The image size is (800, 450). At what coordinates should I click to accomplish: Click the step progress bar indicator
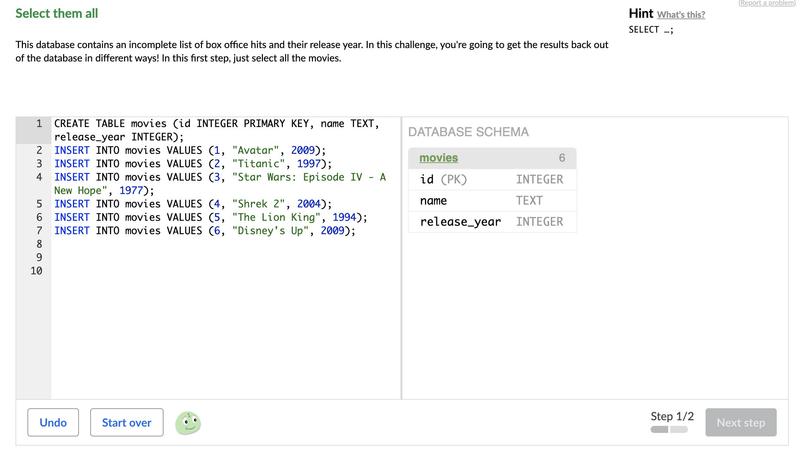coord(669,430)
